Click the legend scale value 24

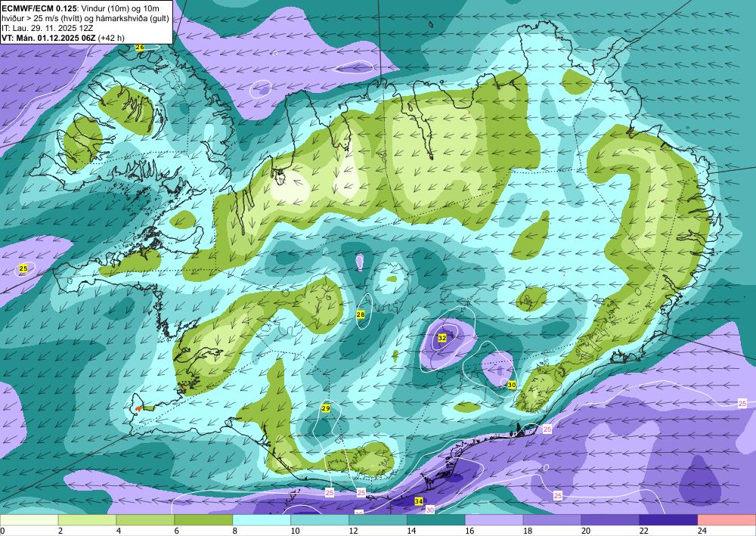(x=702, y=531)
